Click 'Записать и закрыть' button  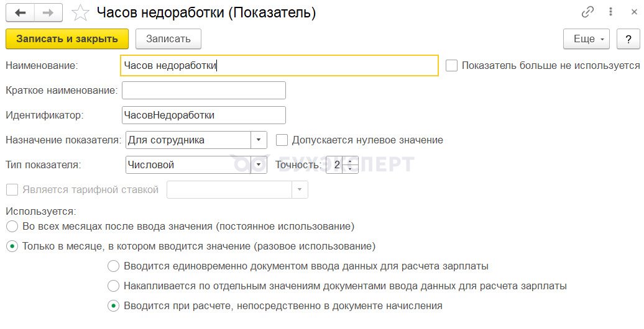pyautogui.click(x=67, y=39)
